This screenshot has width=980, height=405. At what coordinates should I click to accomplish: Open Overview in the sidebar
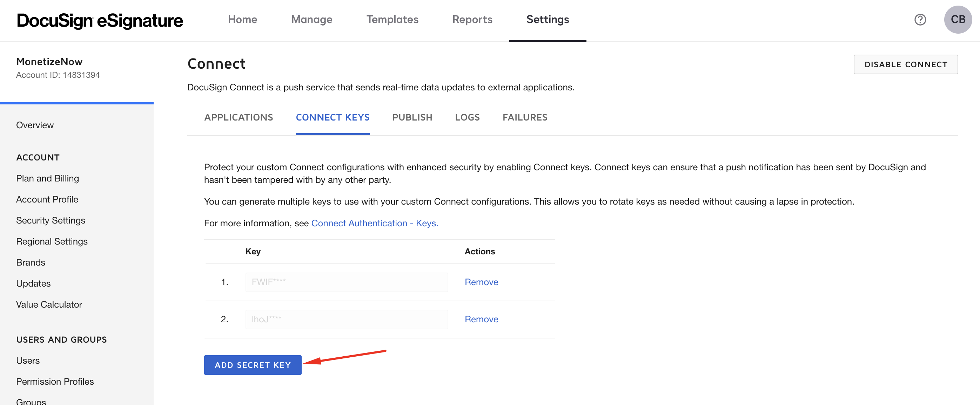point(35,125)
